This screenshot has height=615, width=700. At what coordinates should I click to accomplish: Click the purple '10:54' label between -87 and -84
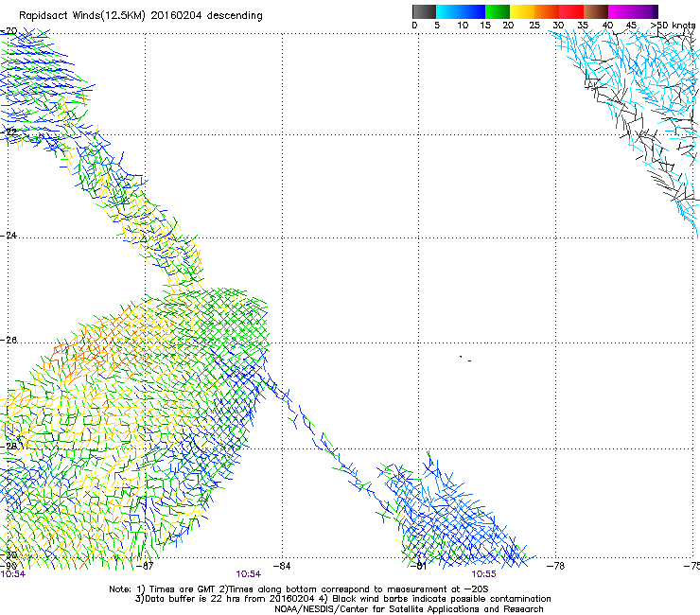tap(248, 574)
